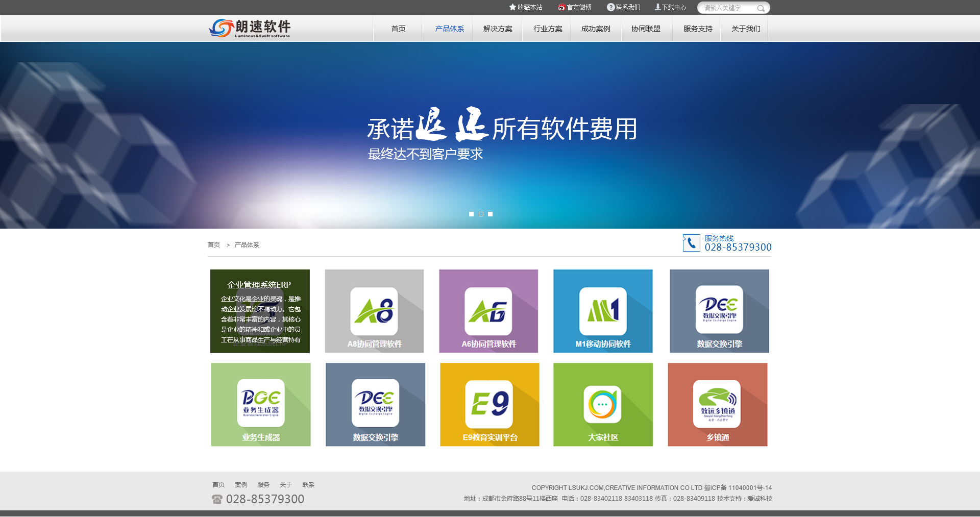Click the 官方微博 link
The image size is (980, 517).
point(579,7)
